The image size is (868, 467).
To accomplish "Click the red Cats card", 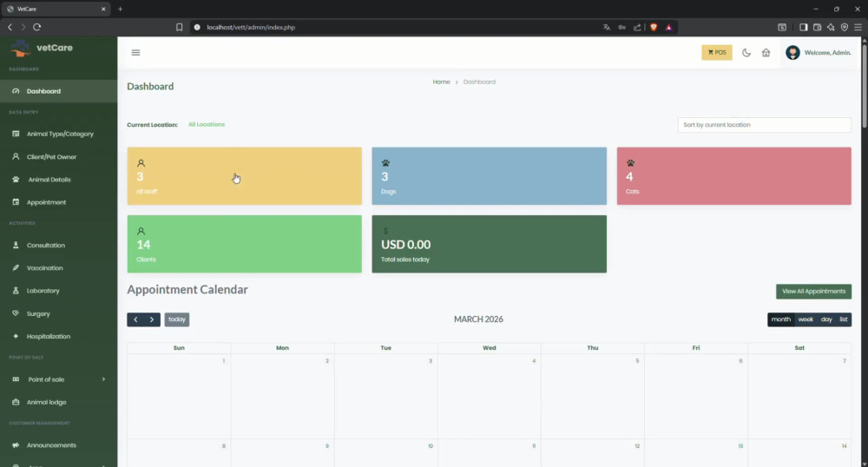I will [x=734, y=176].
